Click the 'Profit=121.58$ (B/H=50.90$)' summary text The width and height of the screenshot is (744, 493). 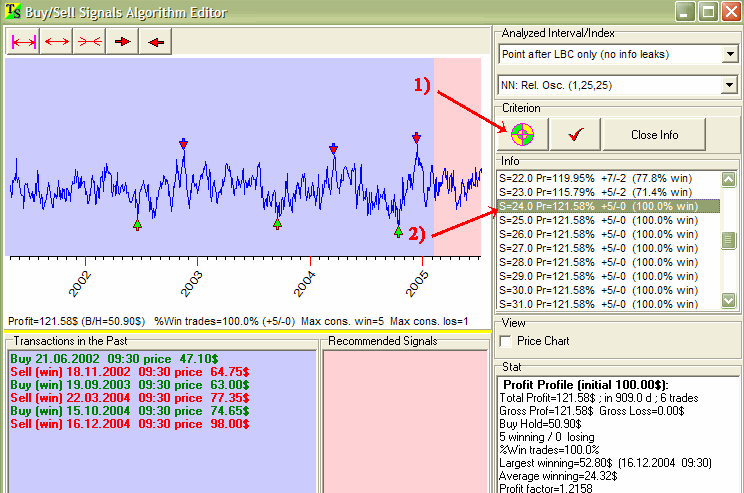point(77,322)
